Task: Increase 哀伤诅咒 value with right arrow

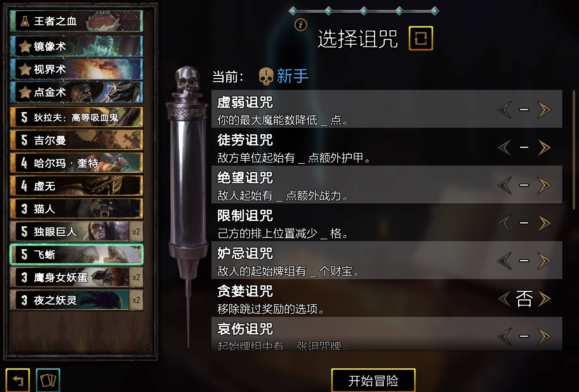Action: [544, 336]
